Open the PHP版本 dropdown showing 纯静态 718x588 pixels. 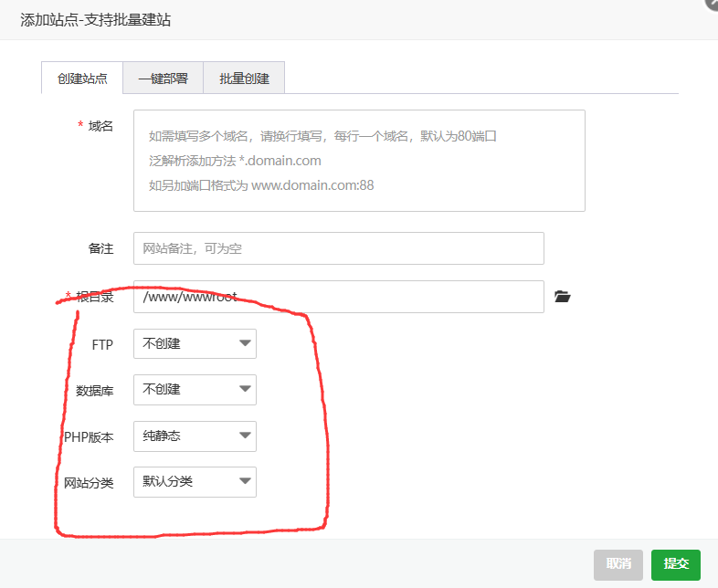tap(195, 436)
